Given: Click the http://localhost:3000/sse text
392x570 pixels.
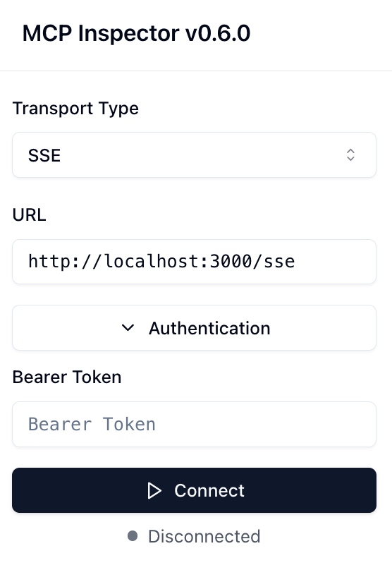Looking at the screenshot, I should pyautogui.click(x=161, y=262).
